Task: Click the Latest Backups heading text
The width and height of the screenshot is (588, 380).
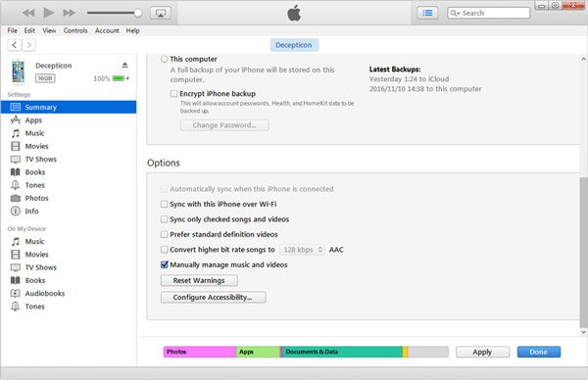Action: [x=395, y=70]
